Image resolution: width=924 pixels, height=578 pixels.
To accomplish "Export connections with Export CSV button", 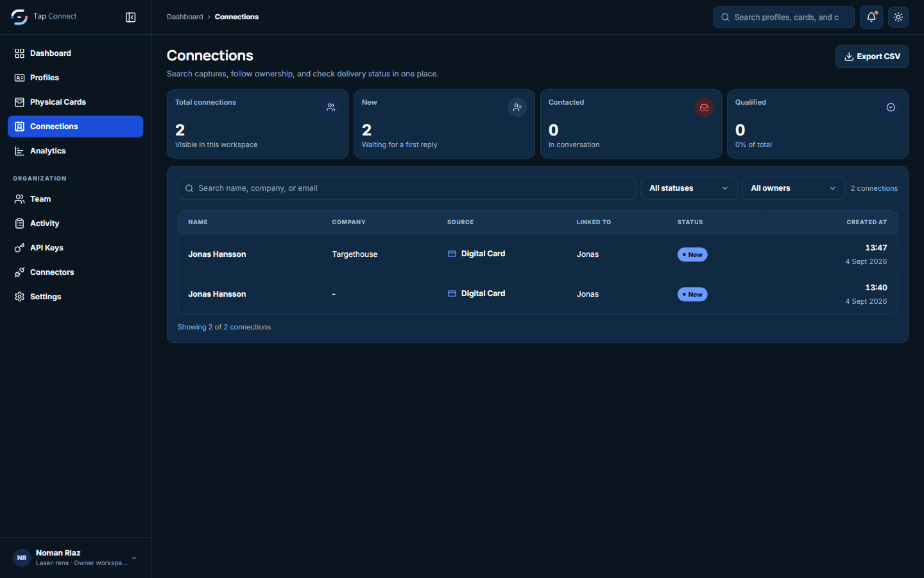I will [x=872, y=57].
